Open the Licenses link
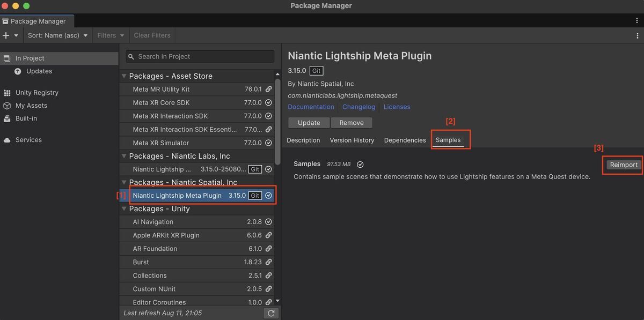Viewport: 644px width, 320px height. click(397, 107)
